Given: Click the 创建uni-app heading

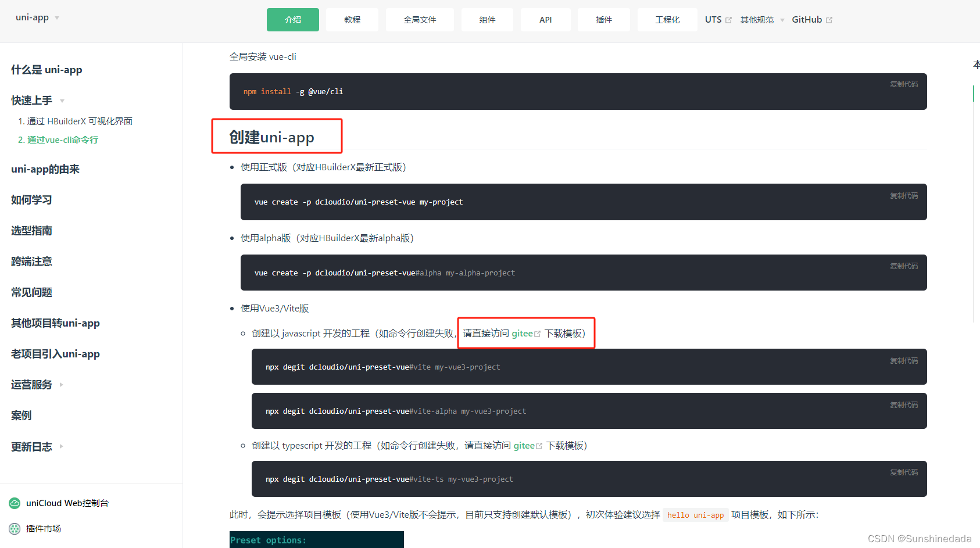Looking at the screenshot, I should [271, 137].
